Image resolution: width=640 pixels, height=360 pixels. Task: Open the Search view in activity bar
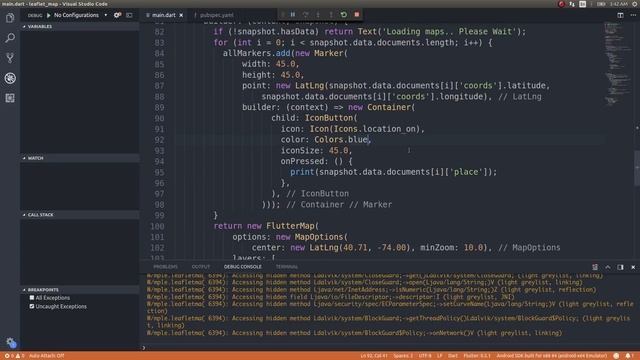10,38
